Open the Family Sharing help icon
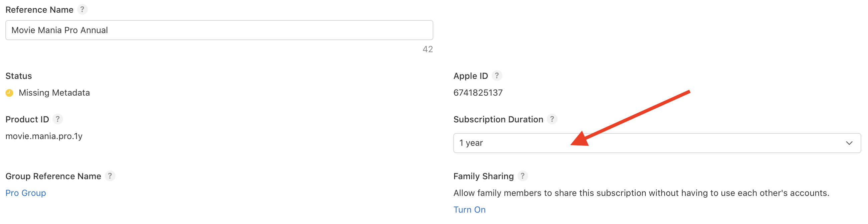Viewport: 868px width, 224px height. tap(522, 176)
